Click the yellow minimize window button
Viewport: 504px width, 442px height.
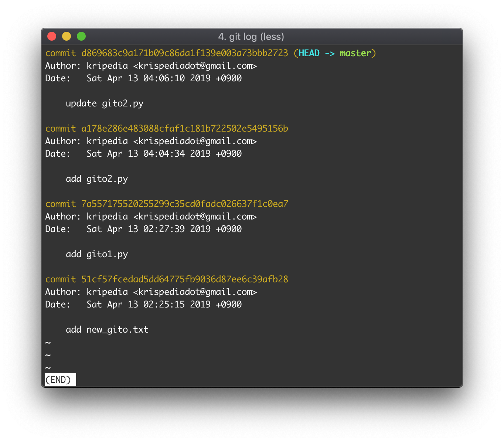(67, 36)
